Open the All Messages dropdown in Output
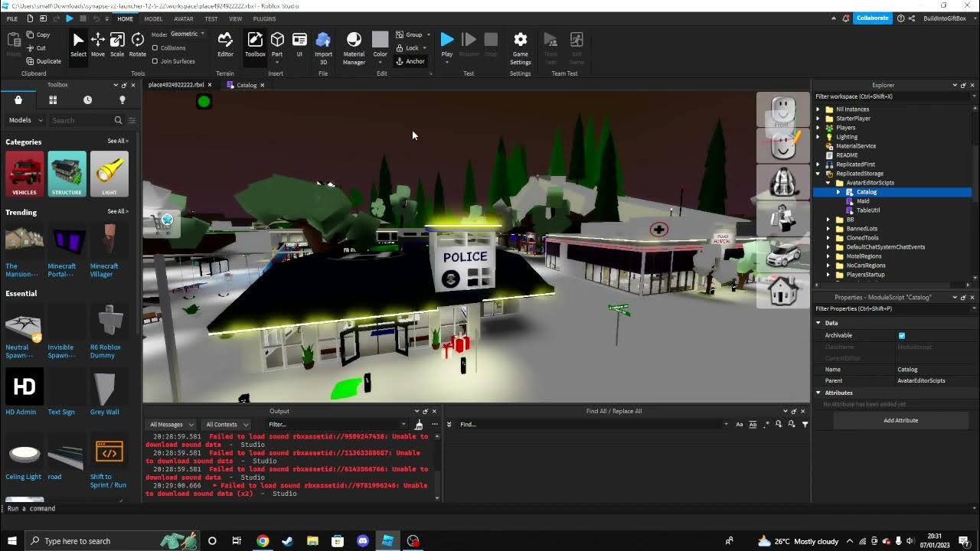The height and width of the screenshot is (551, 980). [171, 425]
